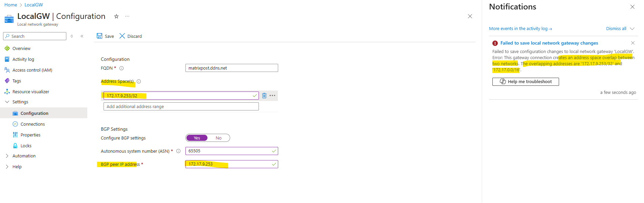
Task: Click info icon next to Autonomous system number
Action: point(178,151)
